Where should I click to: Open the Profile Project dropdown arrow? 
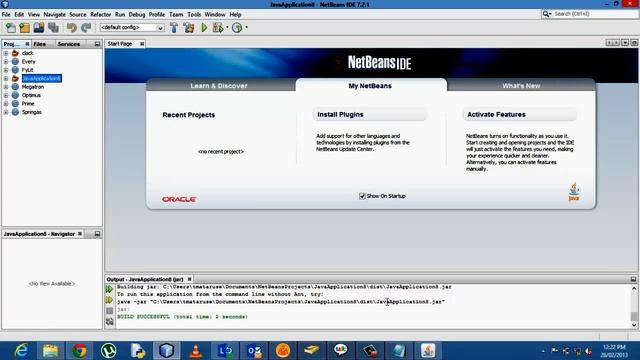247,27
